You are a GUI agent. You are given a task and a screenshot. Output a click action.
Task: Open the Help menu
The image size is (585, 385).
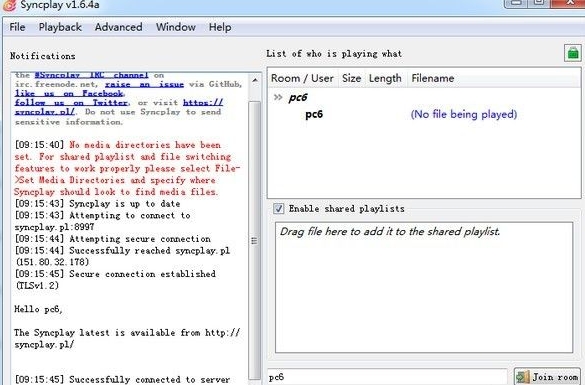coord(220,27)
